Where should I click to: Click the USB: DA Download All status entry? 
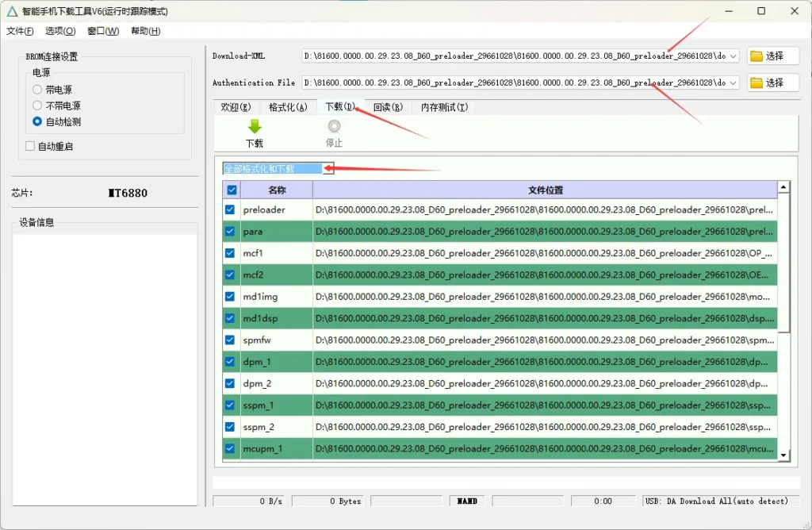pyautogui.click(x=721, y=501)
